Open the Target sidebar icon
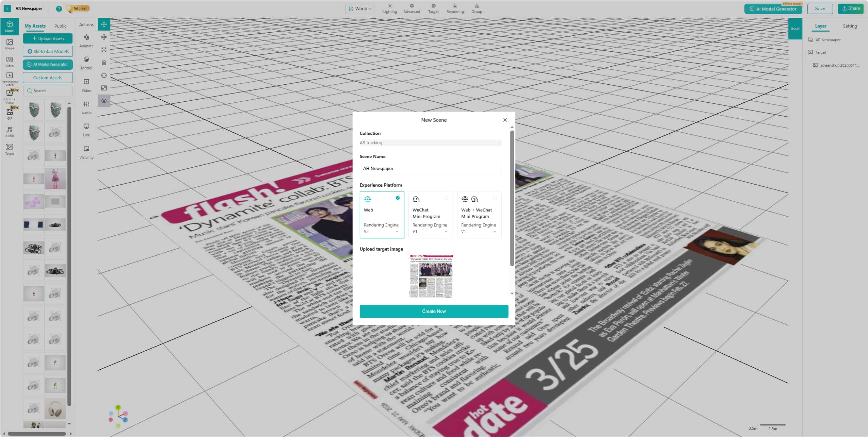The height and width of the screenshot is (437, 868). 10,149
